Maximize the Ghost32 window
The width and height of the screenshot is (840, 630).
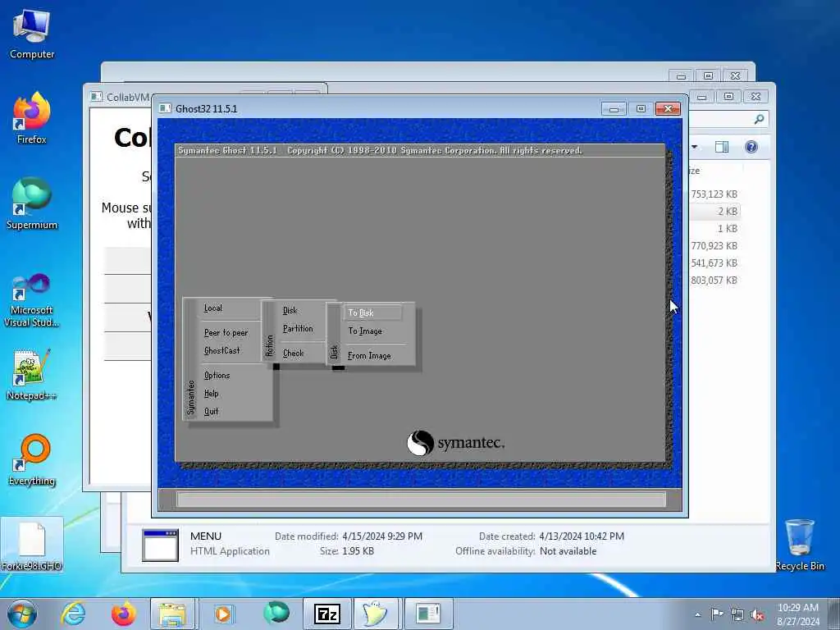641,109
